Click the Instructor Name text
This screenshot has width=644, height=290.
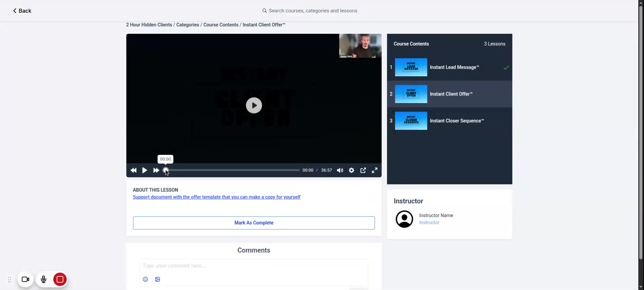tap(436, 215)
